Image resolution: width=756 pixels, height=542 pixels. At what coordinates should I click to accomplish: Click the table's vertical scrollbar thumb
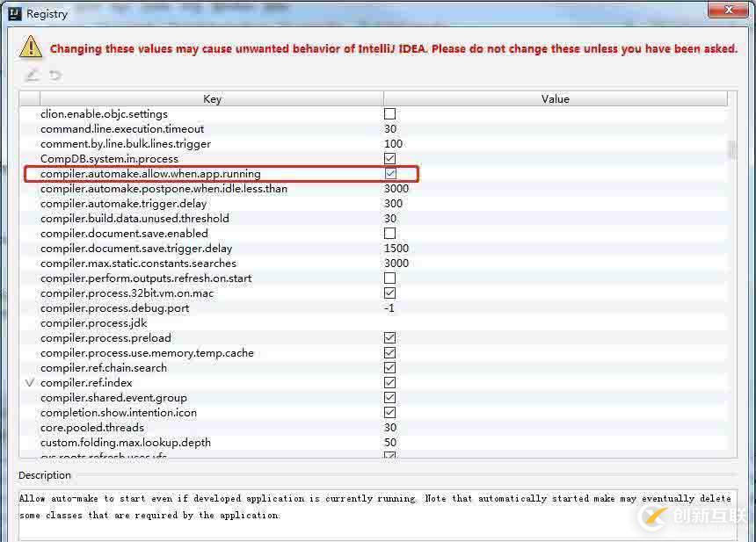pyautogui.click(x=732, y=150)
